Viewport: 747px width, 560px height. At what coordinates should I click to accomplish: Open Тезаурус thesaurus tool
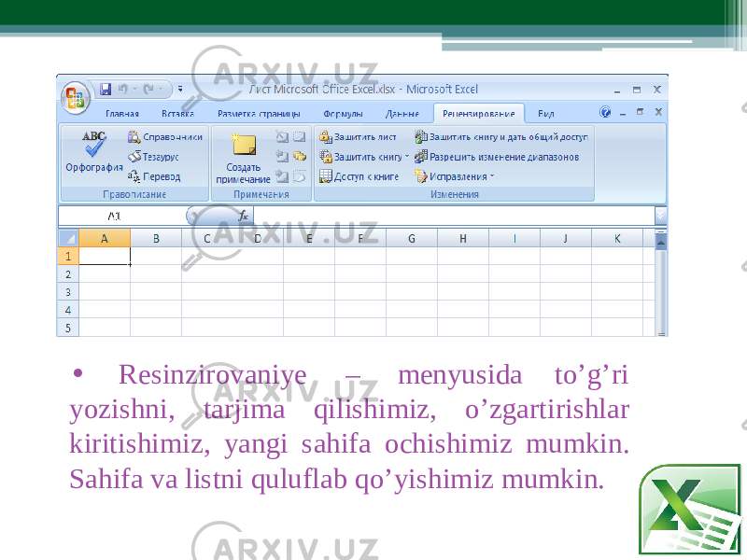point(153,157)
